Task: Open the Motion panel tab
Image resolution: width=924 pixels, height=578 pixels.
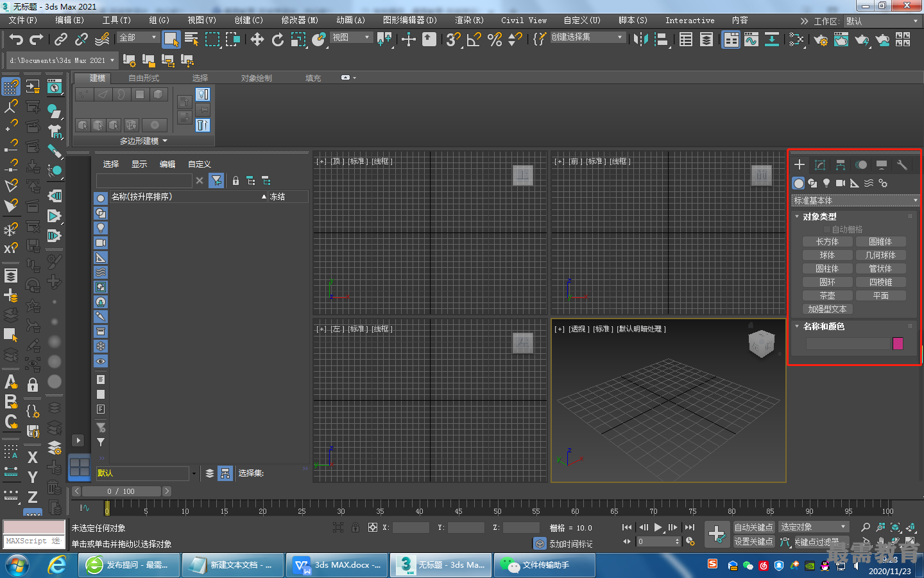Action: click(861, 165)
